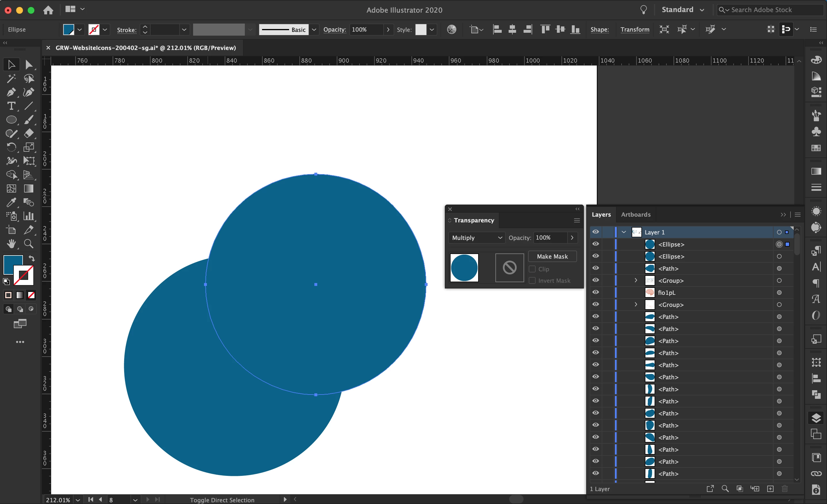The height and width of the screenshot is (504, 827).
Task: Switch to the Artboards tab
Action: 635,214
